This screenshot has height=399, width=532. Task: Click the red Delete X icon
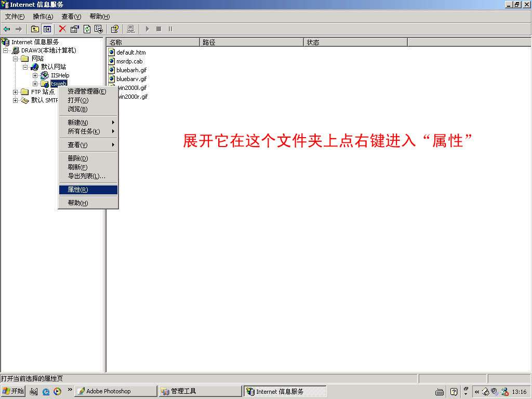click(62, 29)
